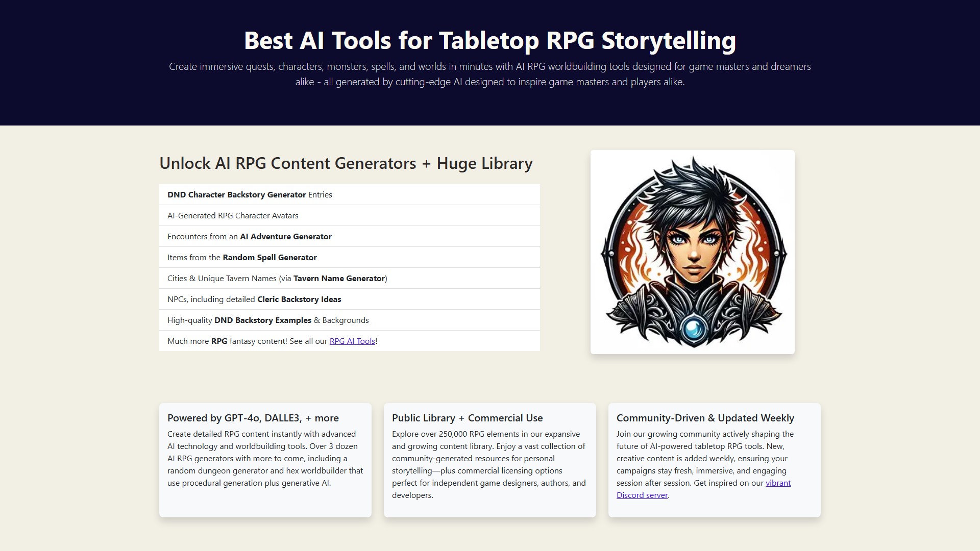Click the AI Adventure Generator row
Image resolution: width=980 pixels, height=551 pixels.
(350, 236)
